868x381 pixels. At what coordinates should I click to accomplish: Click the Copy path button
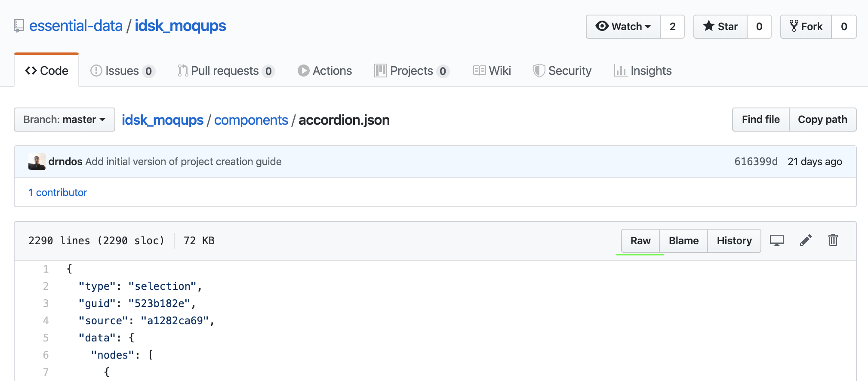[822, 120]
